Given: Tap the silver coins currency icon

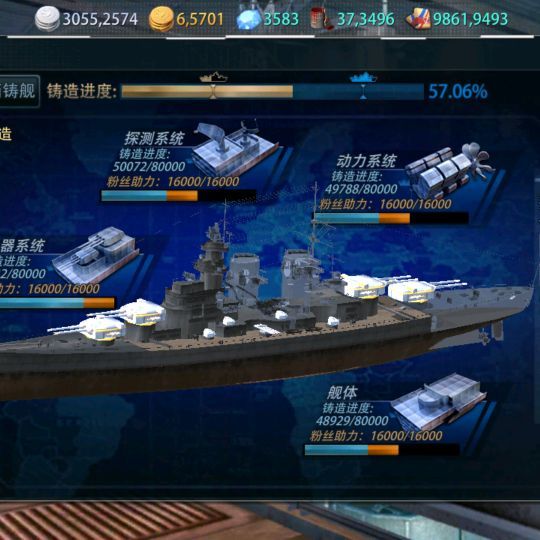Looking at the screenshot, I should pos(48,19).
